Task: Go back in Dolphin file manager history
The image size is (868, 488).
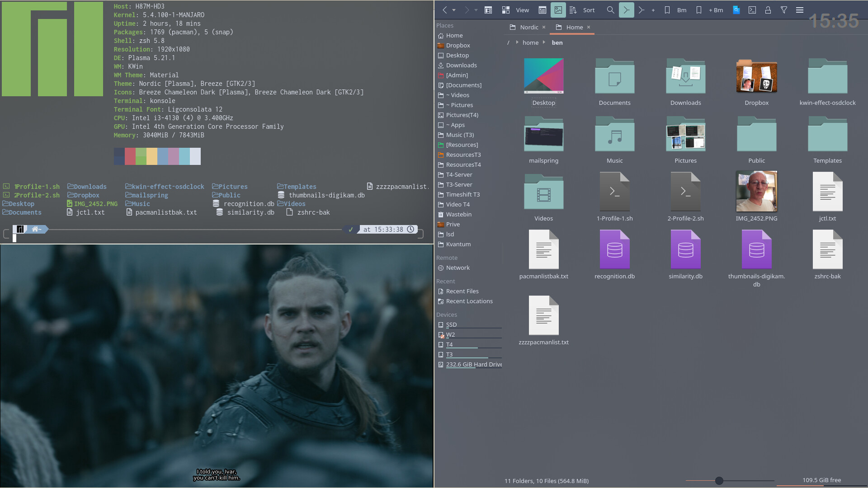Action: (445, 10)
